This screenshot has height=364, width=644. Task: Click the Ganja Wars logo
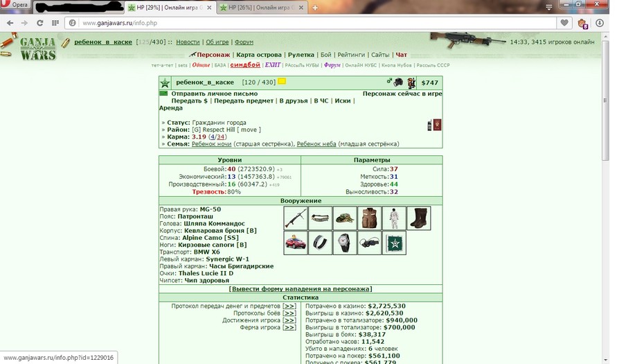click(38, 49)
